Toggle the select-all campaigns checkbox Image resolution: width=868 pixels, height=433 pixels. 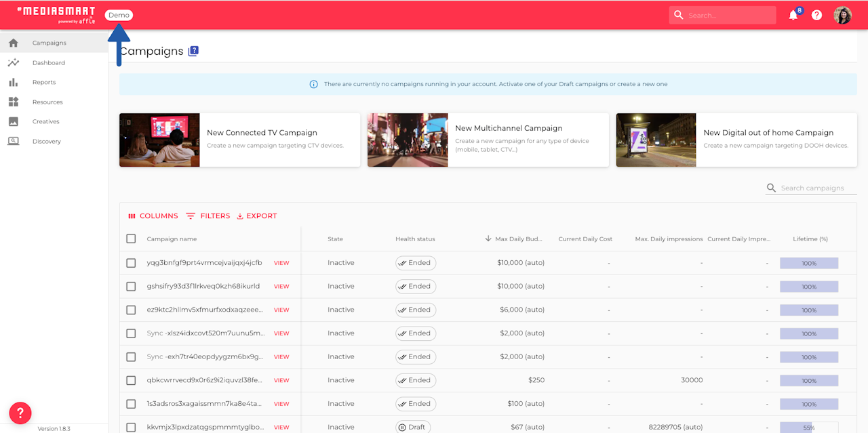point(131,239)
